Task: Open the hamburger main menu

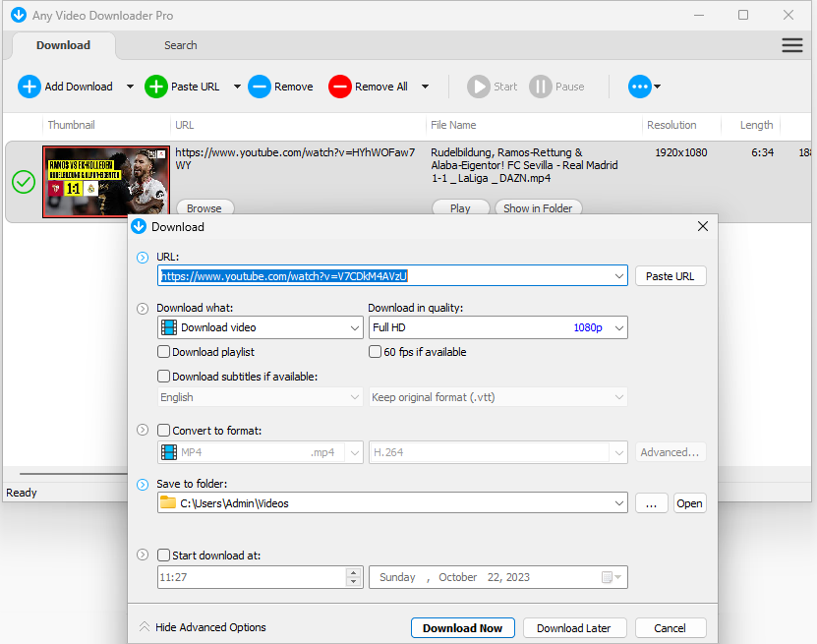Action: click(792, 45)
